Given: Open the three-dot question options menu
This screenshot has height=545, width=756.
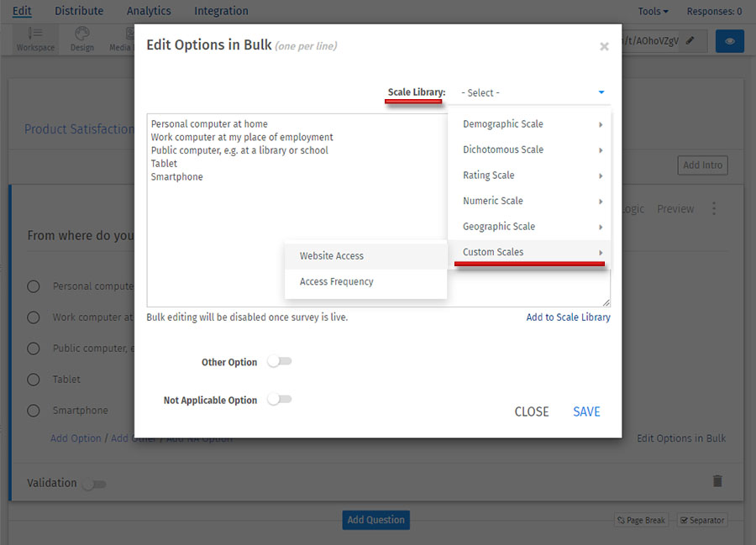Looking at the screenshot, I should pyautogui.click(x=713, y=208).
